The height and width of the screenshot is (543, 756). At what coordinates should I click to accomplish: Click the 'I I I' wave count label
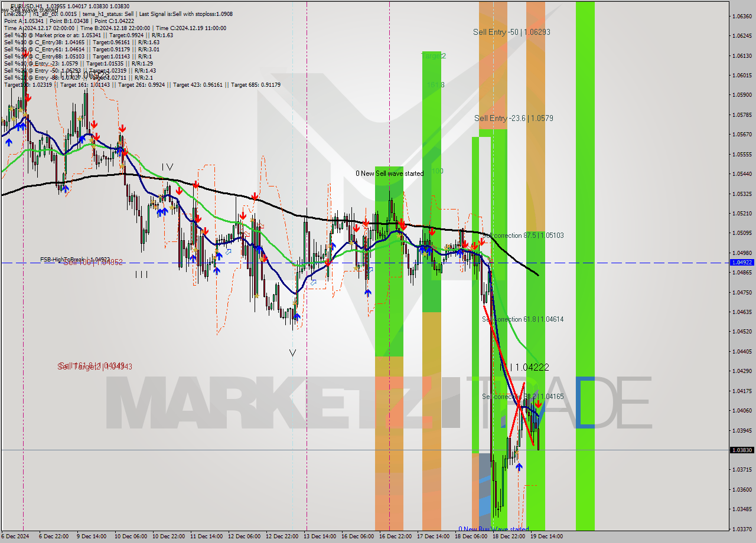142,274
